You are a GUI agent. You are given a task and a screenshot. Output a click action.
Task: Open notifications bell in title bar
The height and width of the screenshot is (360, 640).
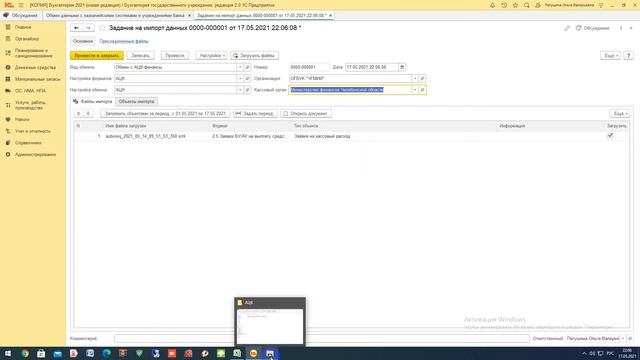tap(492, 5)
